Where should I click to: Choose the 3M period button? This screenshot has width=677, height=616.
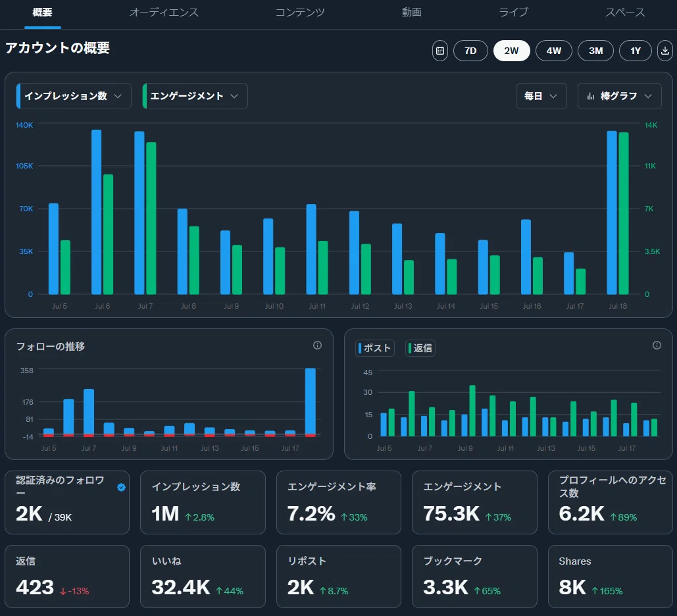coord(596,51)
